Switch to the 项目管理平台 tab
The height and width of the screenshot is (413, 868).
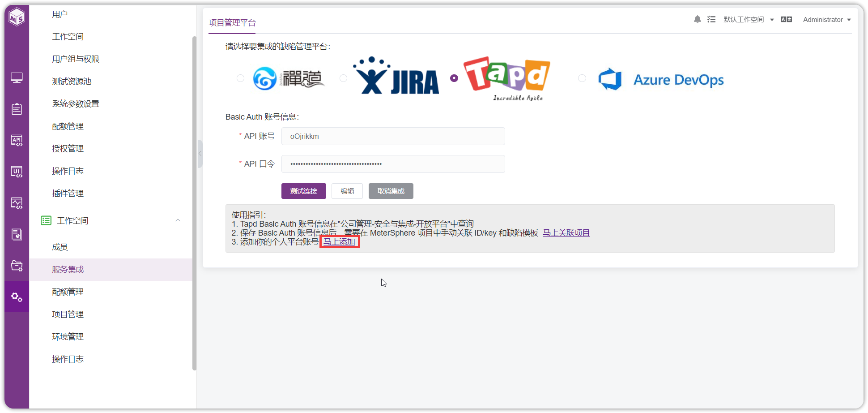tap(232, 23)
